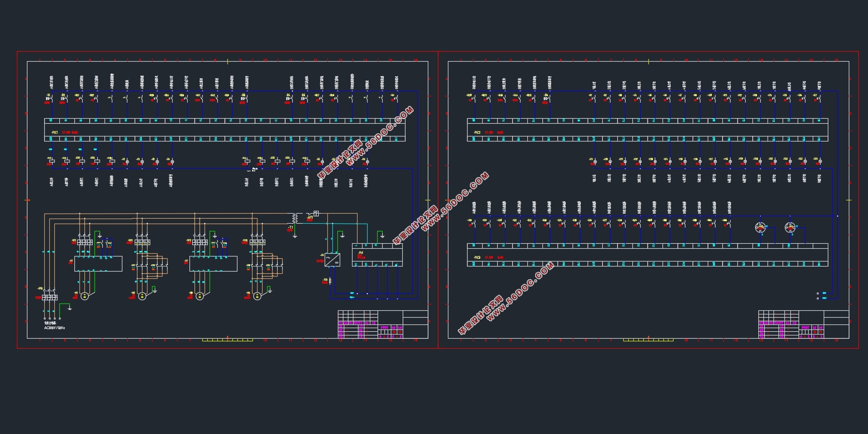868x434 pixels.
Task: Click the ground symbol beside the main power input
Action: tap(69, 308)
